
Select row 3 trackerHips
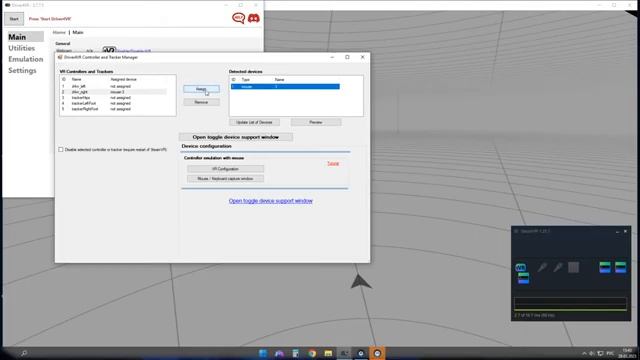tap(114, 98)
